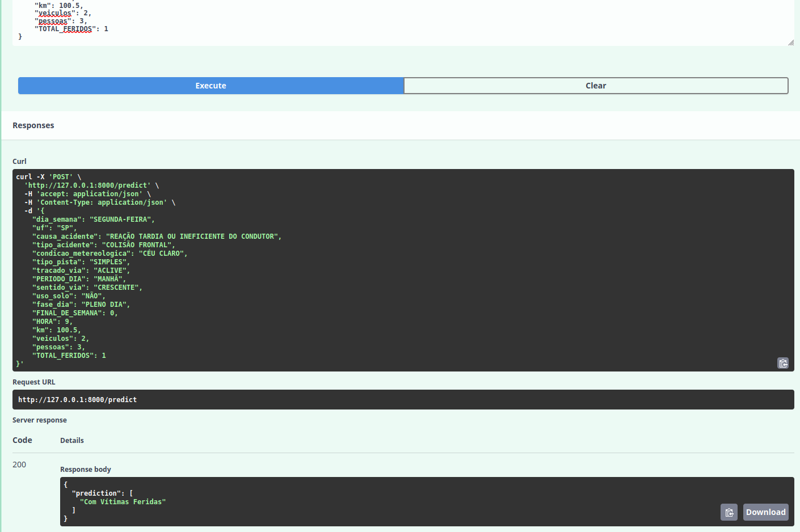The width and height of the screenshot is (800, 532).
Task: Click the "HORA": 9 line in curl
Action: [x=52, y=322]
